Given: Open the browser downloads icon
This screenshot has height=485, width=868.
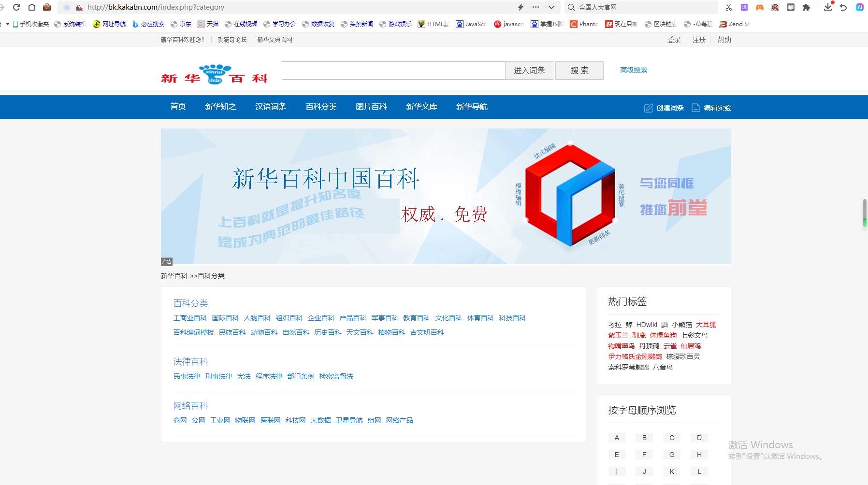Looking at the screenshot, I should tap(828, 7).
